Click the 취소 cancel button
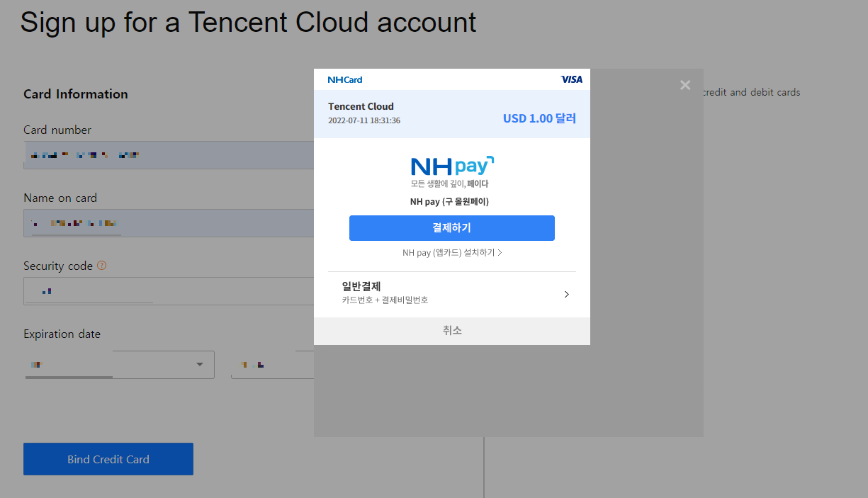This screenshot has width=868, height=498. (452, 331)
